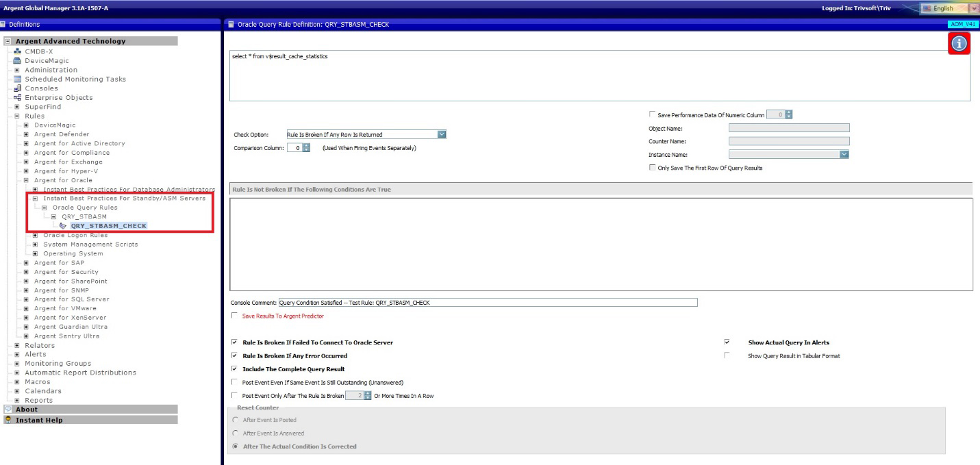Uncheck Include The Complete Query Result

[x=236, y=369]
